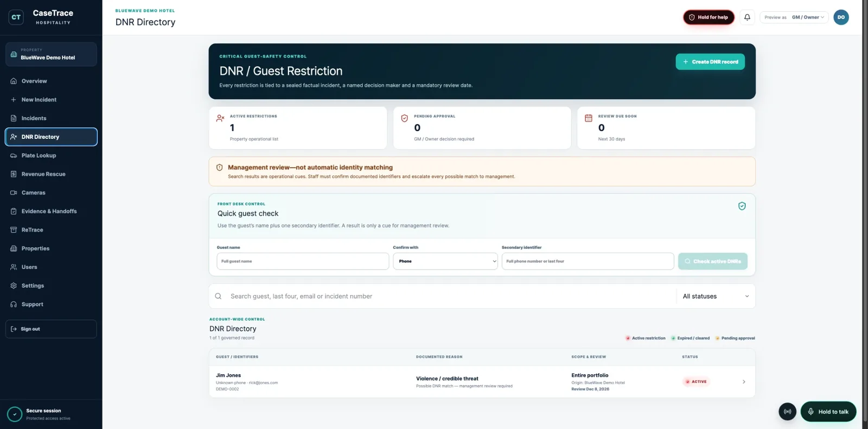
Task: Click the BlueWave Demo Hotel property icon
Action: (x=14, y=54)
